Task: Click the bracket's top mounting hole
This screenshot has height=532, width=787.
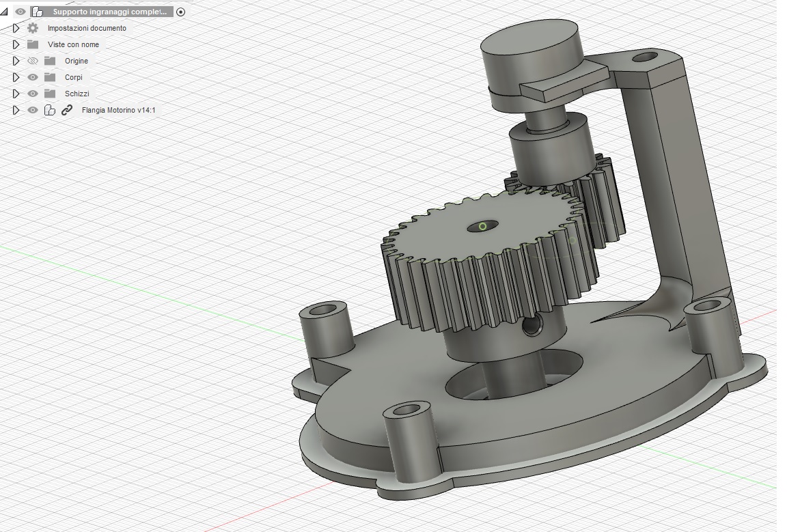Action: pos(645,57)
